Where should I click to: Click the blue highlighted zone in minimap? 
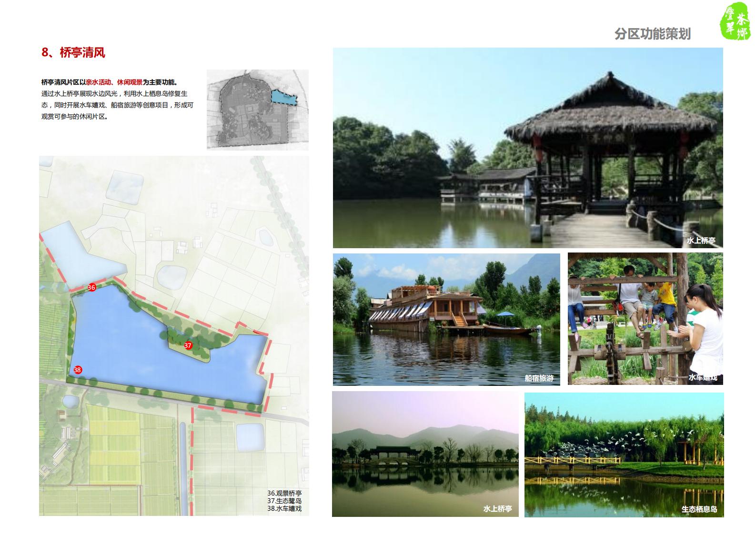[x=284, y=97]
